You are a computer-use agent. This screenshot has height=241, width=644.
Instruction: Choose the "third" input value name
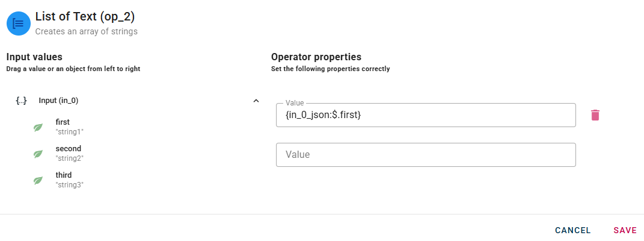(64, 175)
